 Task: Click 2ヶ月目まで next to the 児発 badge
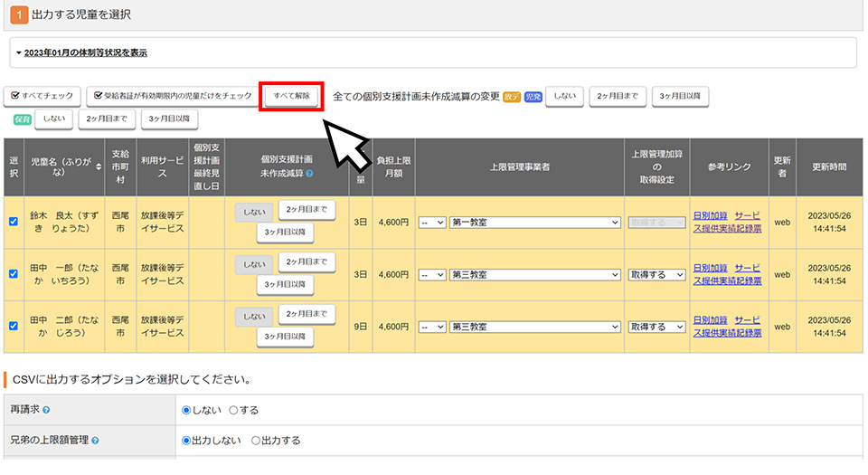pyautogui.click(x=618, y=96)
